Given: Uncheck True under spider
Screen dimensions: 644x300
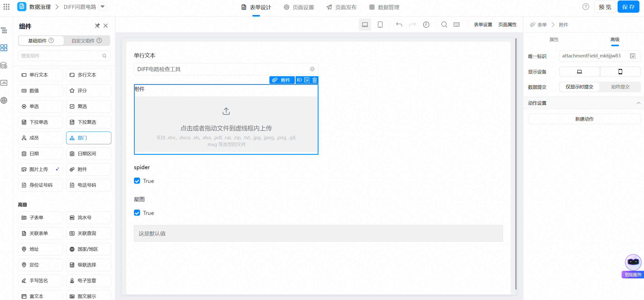Looking at the screenshot, I should click(x=137, y=181).
